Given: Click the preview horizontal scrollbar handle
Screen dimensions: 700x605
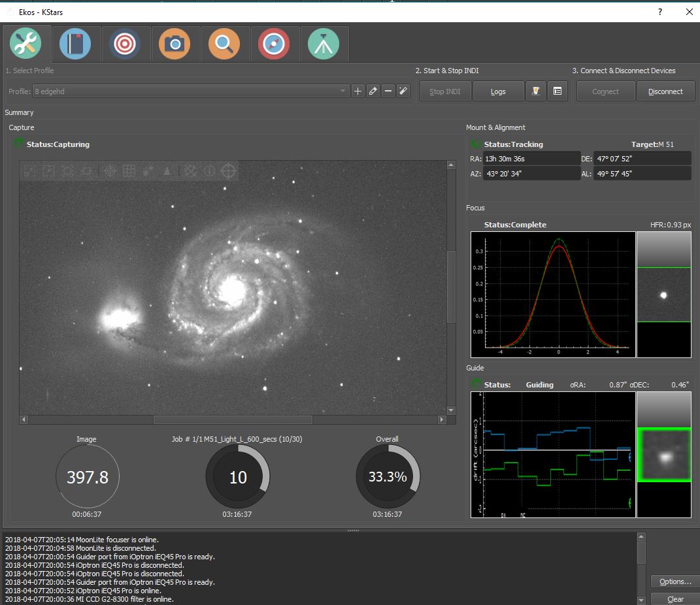Looking at the screenshot, I should coord(233,419).
